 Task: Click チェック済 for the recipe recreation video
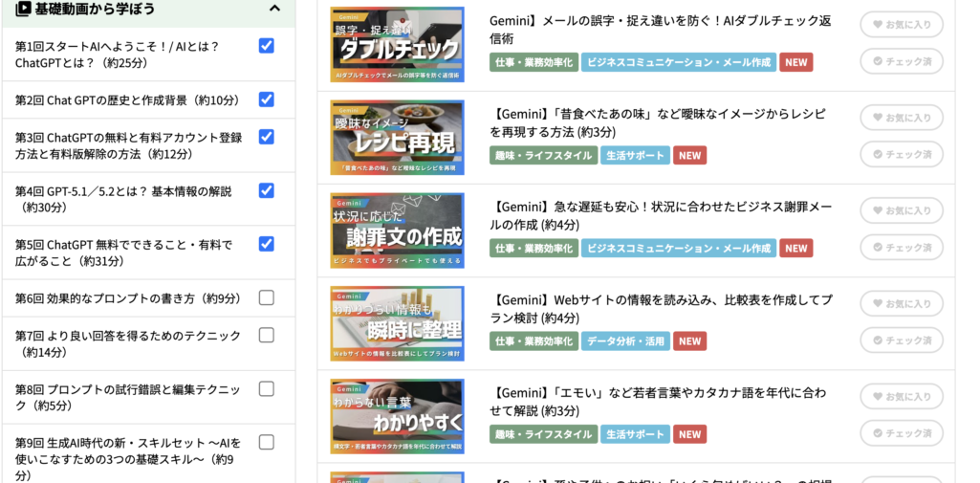pos(901,154)
